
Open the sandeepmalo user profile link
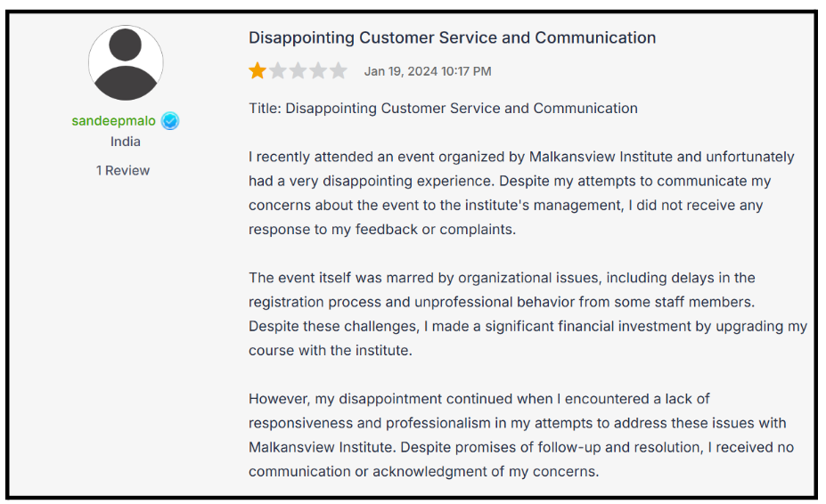pos(114,121)
